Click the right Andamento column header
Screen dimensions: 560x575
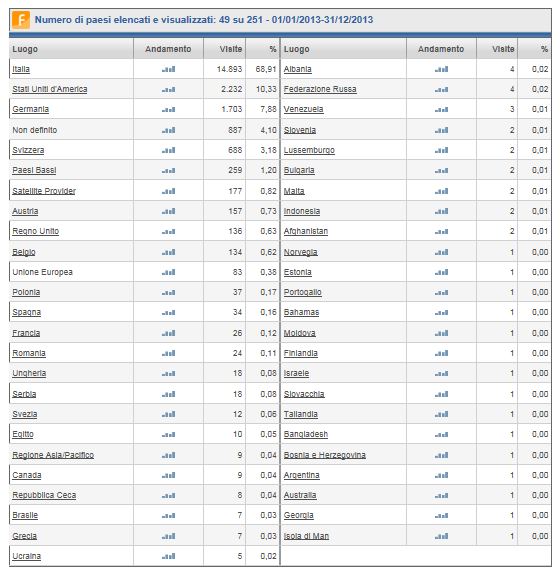tap(441, 49)
